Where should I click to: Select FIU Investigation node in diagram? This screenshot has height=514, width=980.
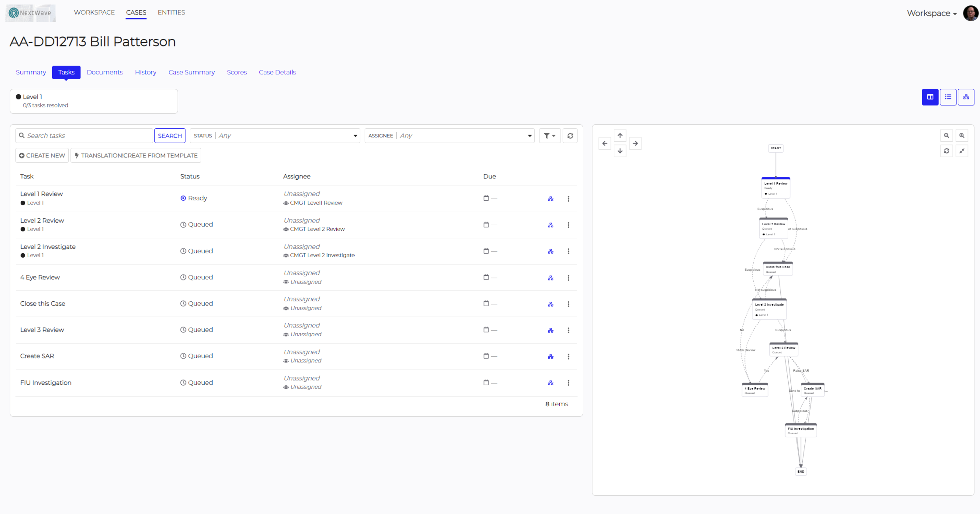(x=800, y=430)
